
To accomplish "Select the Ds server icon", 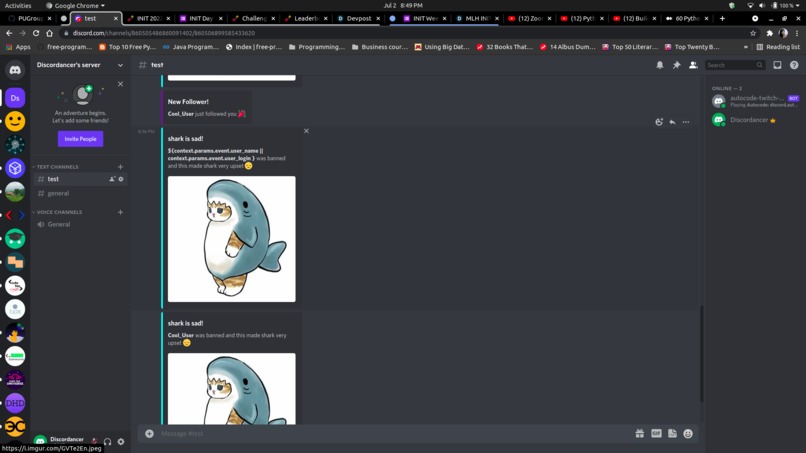I will click(15, 98).
